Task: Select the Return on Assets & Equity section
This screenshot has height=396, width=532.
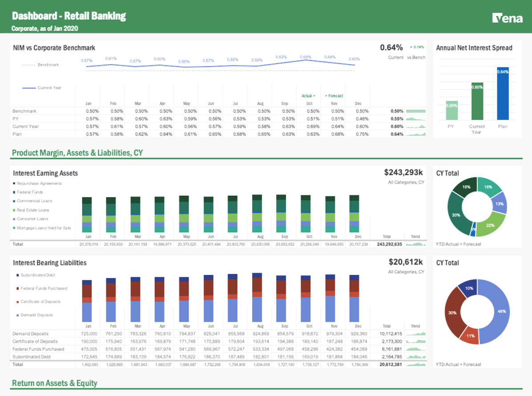Action: coord(55,383)
